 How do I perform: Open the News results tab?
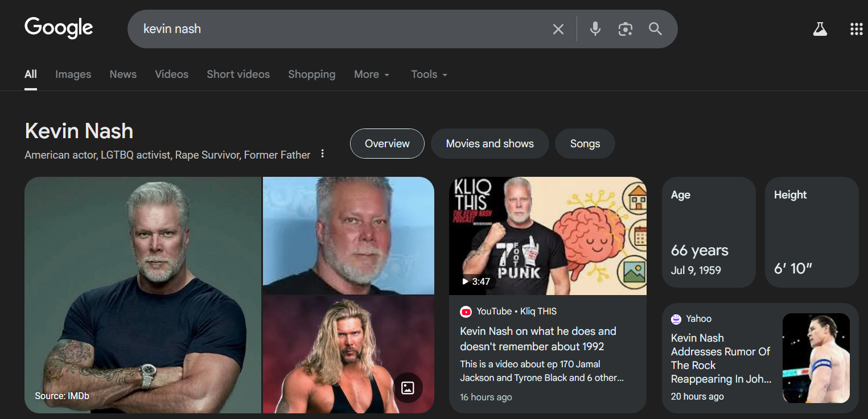coord(123,74)
